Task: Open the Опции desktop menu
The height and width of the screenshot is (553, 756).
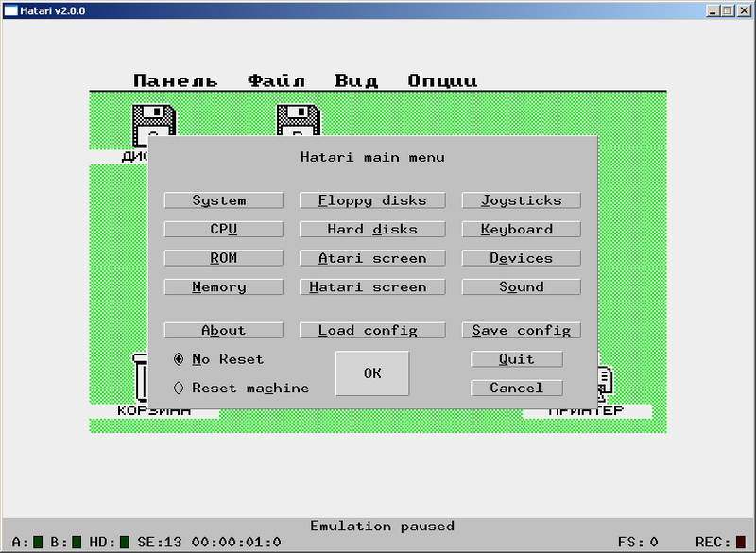Action: point(442,80)
